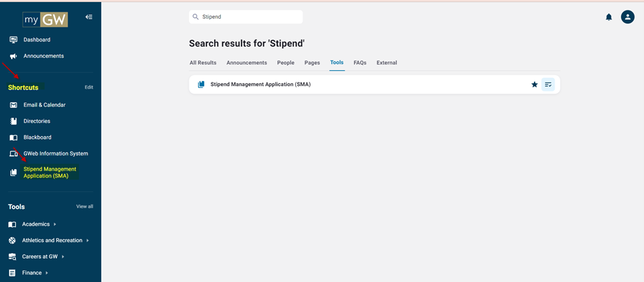644x282 pixels.
Task: Expand the Finance tools category
Action: [28, 272]
